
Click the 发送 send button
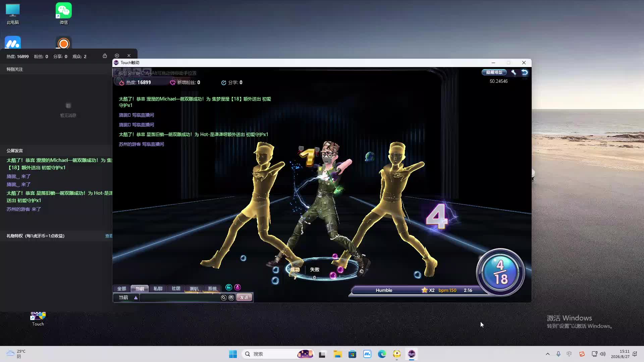pyautogui.click(x=244, y=298)
